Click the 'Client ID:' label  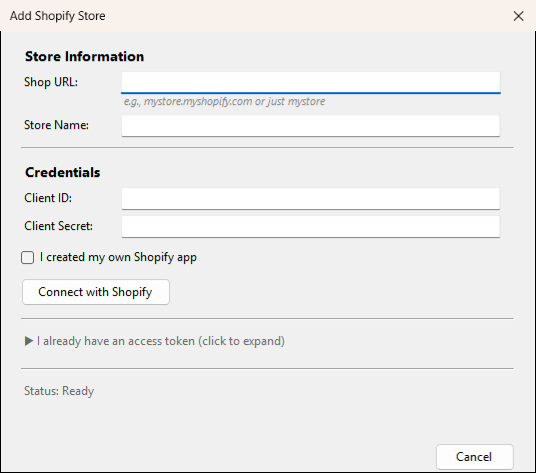48,198
